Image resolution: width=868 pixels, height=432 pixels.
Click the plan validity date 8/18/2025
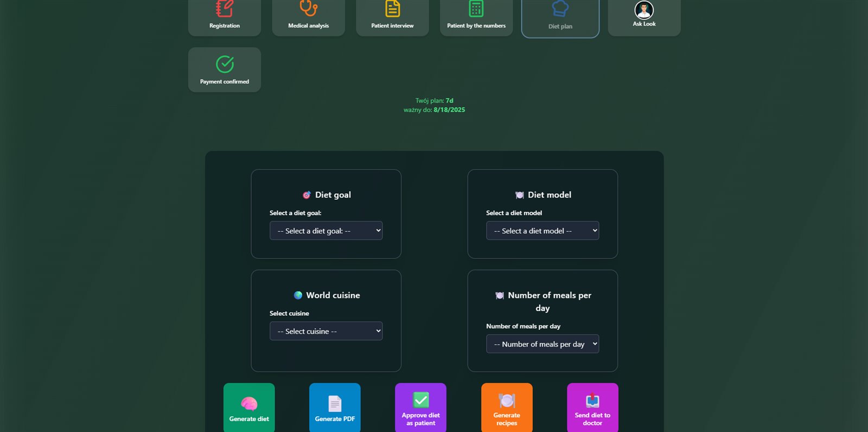[x=449, y=110]
